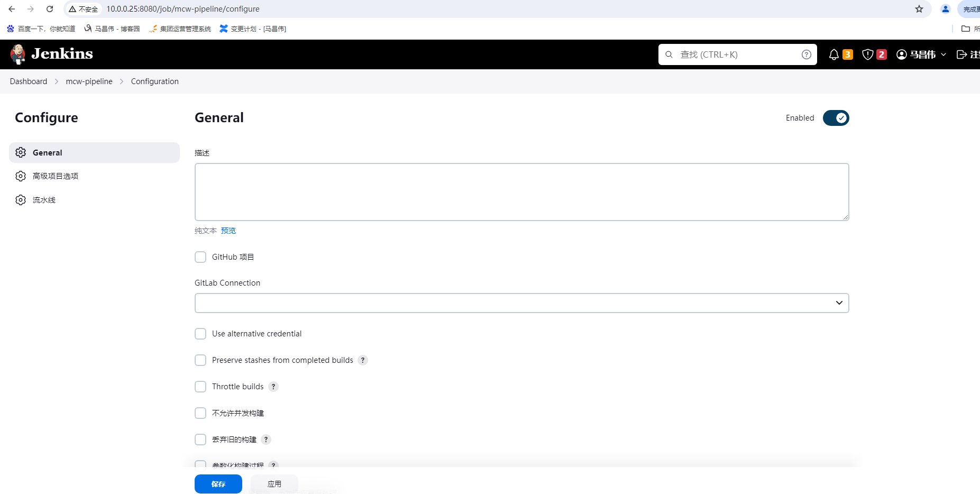Check Preserve stashes from completed builds
The width and height of the screenshot is (980, 494).
click(200, 360)
